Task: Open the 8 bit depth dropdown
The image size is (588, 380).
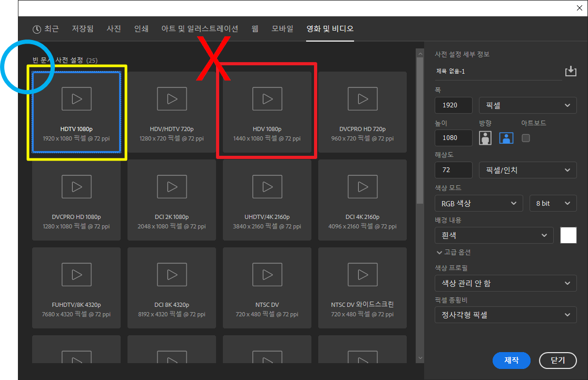Action: (x=553, y=203)
